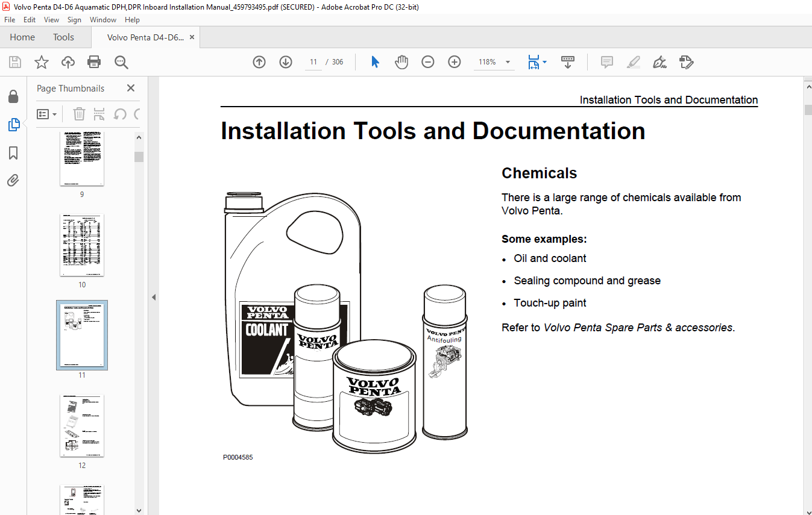Click the Fit page width icon
This screenshot has width=812, height=515.
[533, 62]
